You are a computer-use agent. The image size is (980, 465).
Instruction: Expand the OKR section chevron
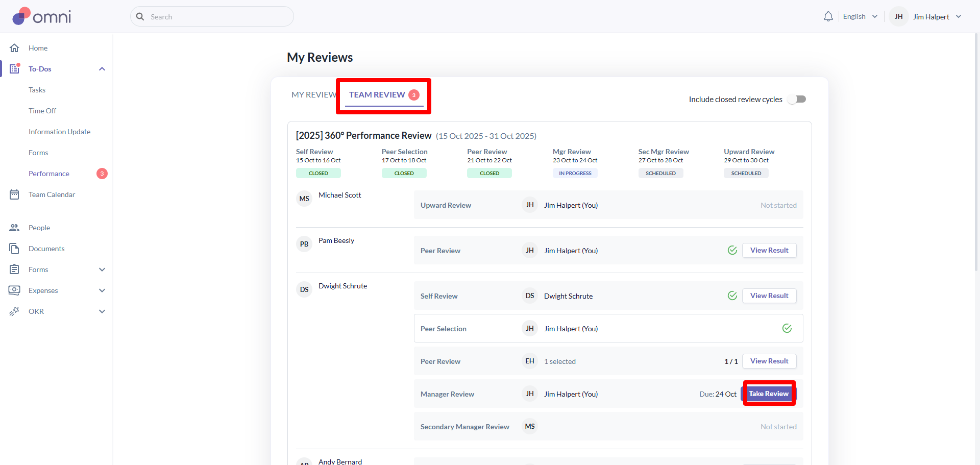[x=102, y=311]
